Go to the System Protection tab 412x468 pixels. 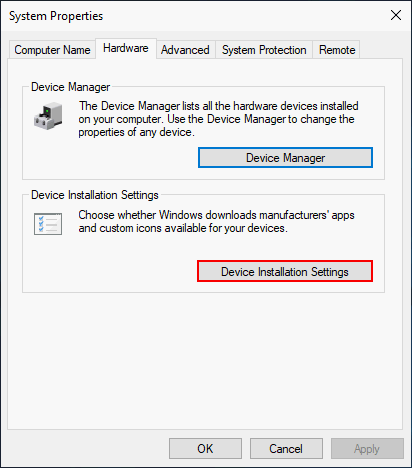[x=264, y=50]
